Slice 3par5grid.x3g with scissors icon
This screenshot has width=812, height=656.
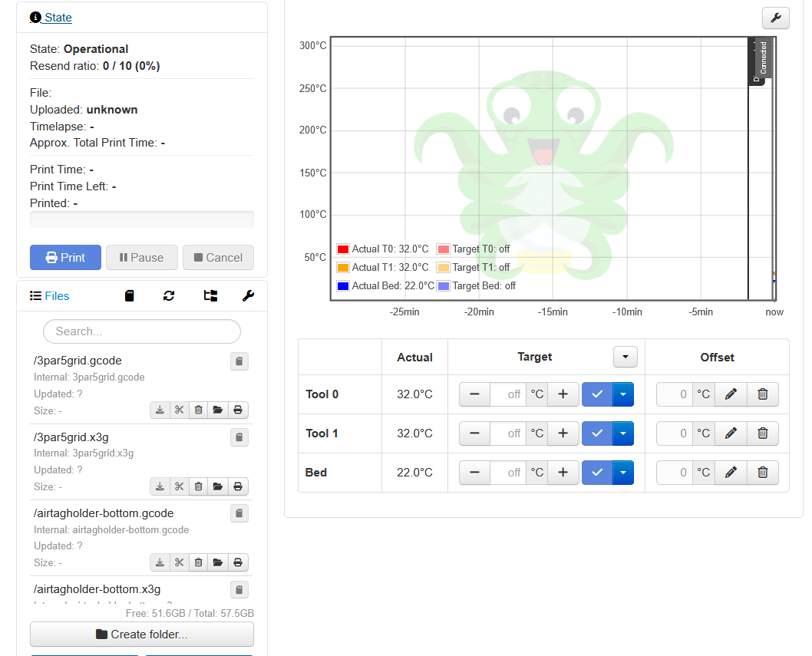[179, 486]
